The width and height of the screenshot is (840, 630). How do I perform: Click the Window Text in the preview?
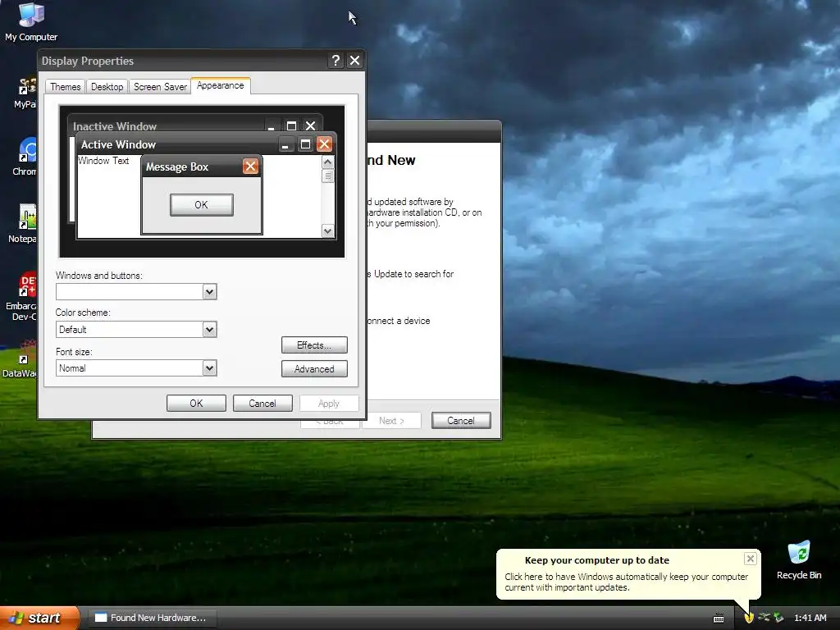click(103, 161)
